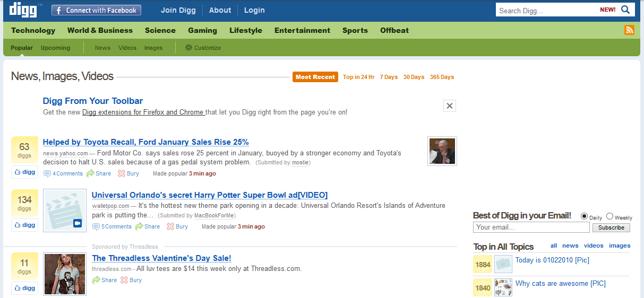
Task: Filter Top in All Topics by images
Action: click(x=620, y=246)
